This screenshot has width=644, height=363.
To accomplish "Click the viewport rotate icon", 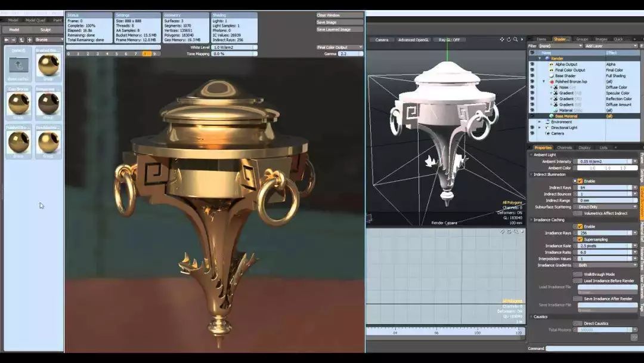I will tap(508, 39).
